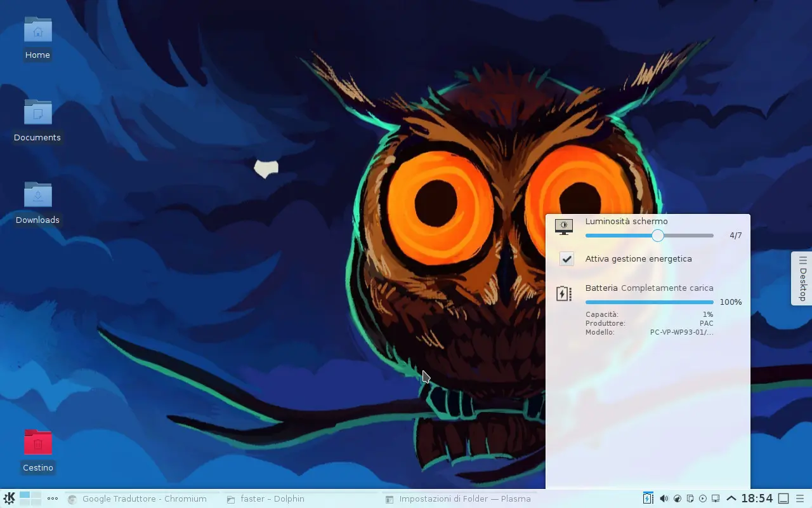The width and height of the screenshot is (812, 508).
Task: Select the Home desktop folder
Action: click(37, 38)
